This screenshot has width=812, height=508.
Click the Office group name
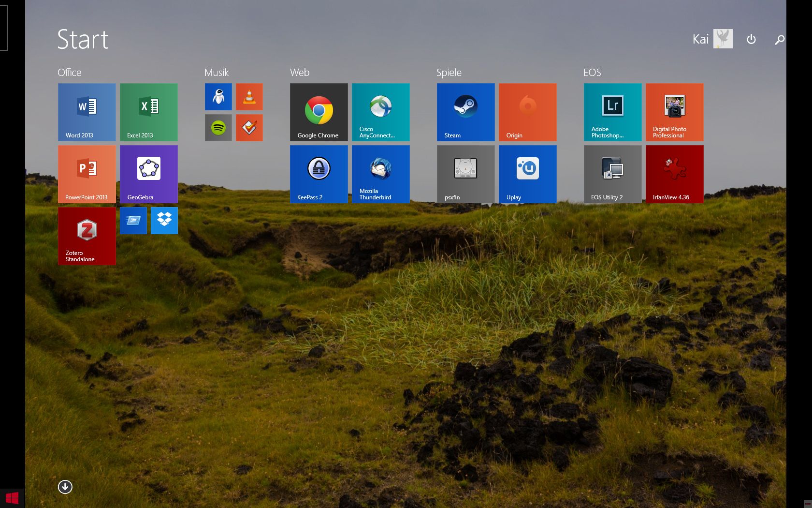70,73
